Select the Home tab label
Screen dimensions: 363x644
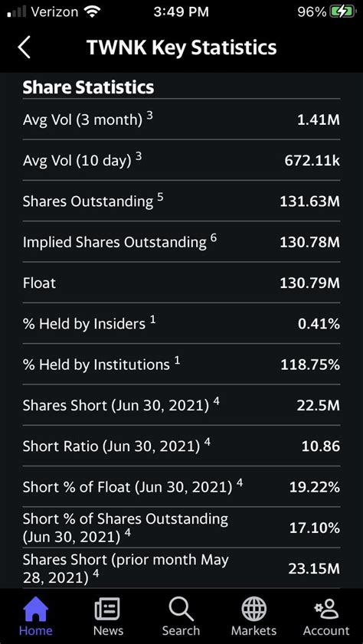[36, 630]
